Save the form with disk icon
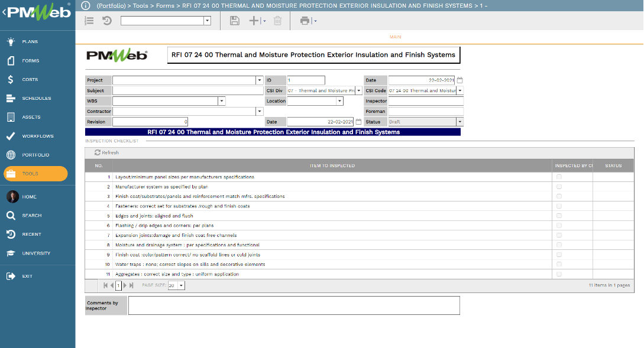Screen dimensions: 644x348 [x=235, y=21]
